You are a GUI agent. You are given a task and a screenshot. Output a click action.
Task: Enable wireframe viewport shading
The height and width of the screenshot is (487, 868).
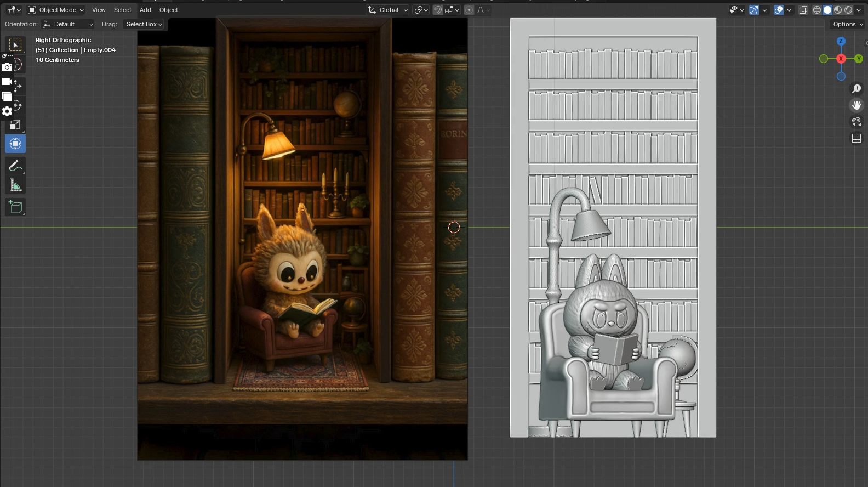817,10
